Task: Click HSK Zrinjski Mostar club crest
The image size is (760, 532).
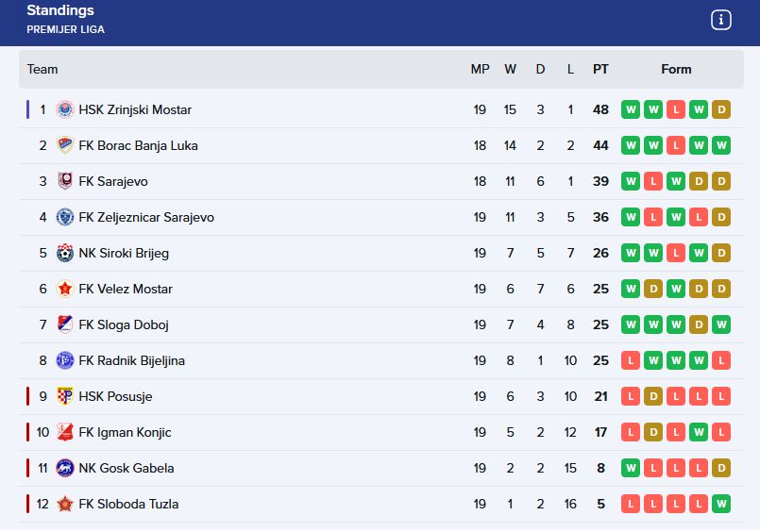Action: [x=65, y=109]
